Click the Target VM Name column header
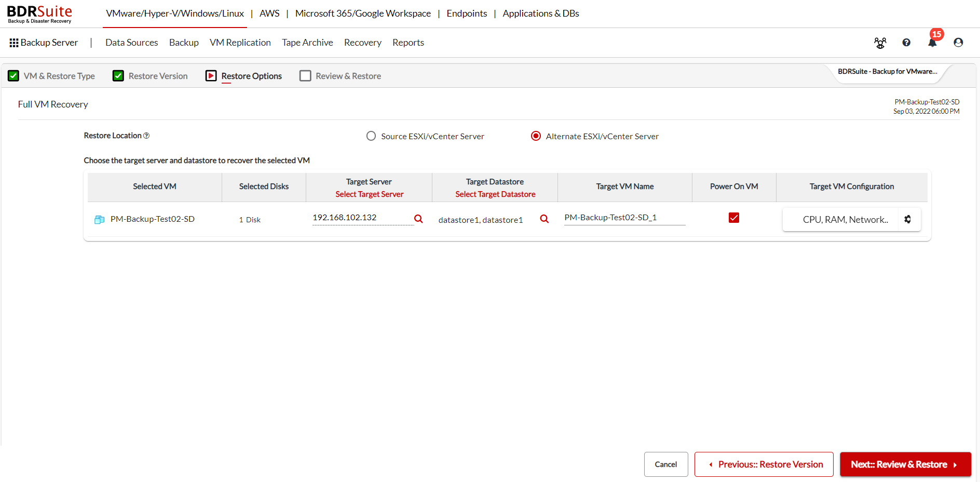Screen dimensions: 980x482 [625, 186]
